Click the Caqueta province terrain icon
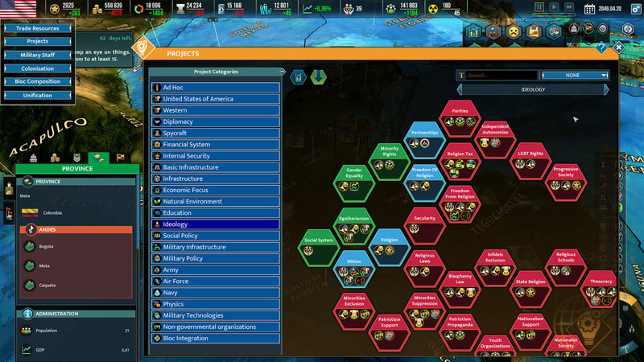The image size is (644, 362). point(30,285)
